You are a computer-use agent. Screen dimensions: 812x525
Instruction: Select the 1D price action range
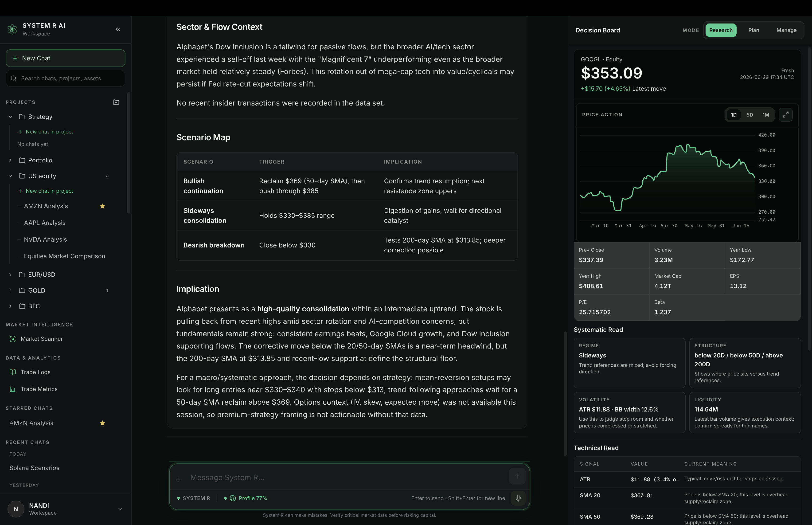(734, 114)
